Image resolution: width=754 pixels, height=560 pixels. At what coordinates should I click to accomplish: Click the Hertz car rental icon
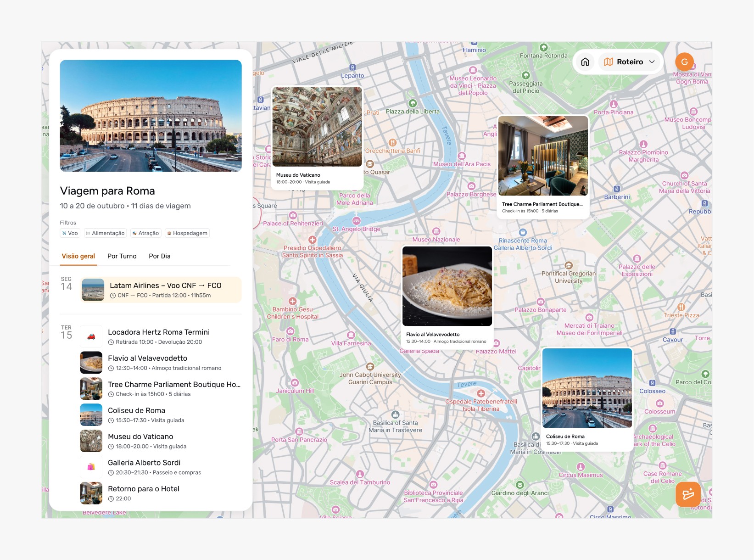[x=91, y=336]
